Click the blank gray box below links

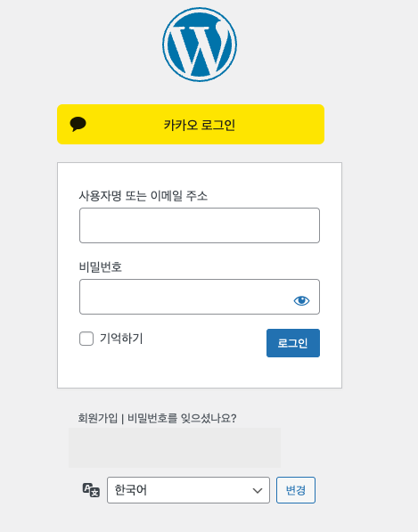pos(175,448)
